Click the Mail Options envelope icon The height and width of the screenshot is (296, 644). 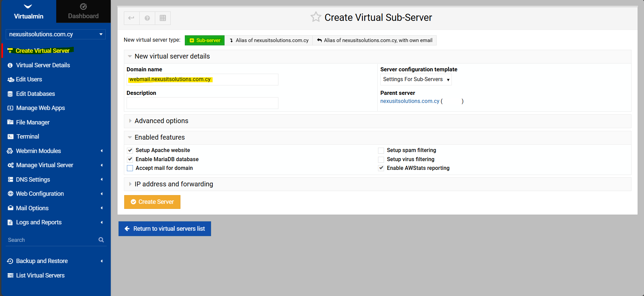click(x=10, y=208)
